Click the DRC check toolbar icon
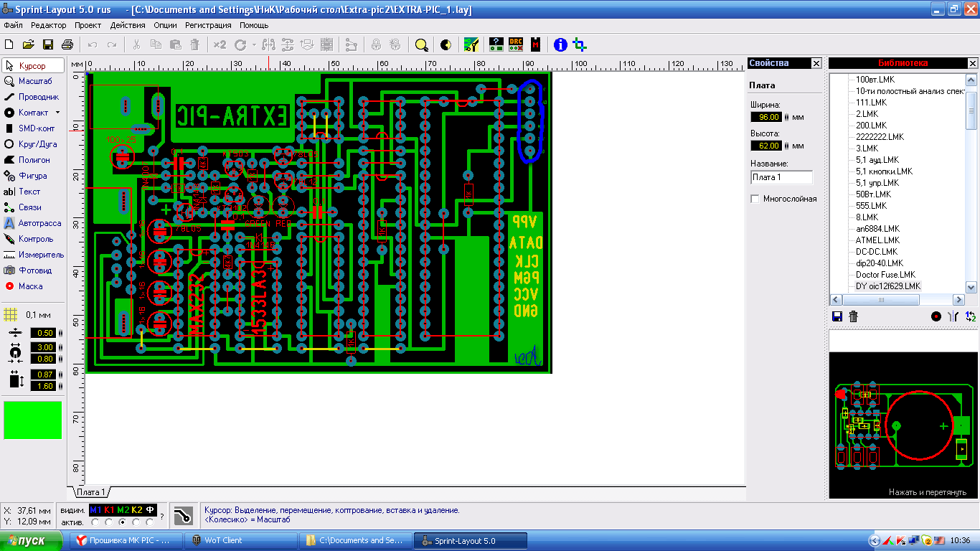 (515, 44)
